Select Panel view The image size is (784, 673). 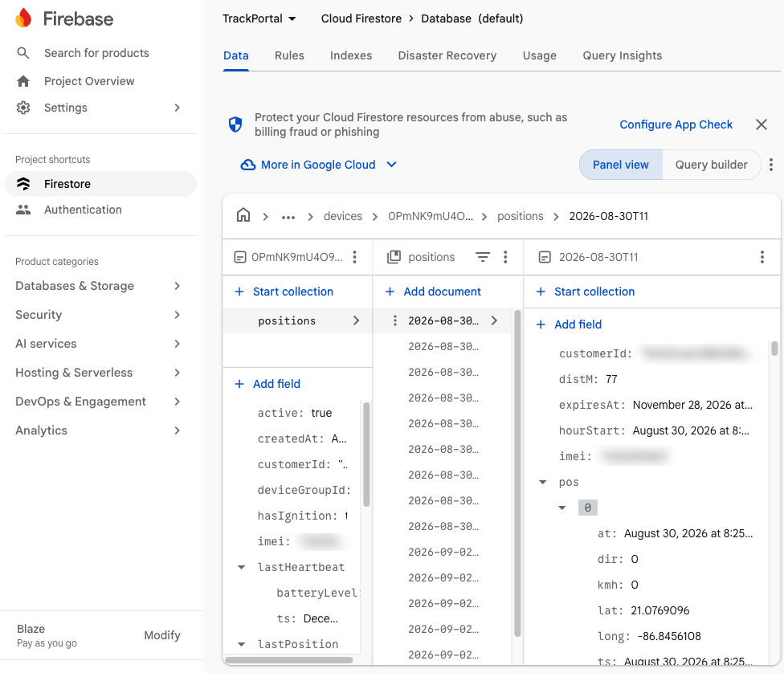pyautogui.click(x=620, y=165)
